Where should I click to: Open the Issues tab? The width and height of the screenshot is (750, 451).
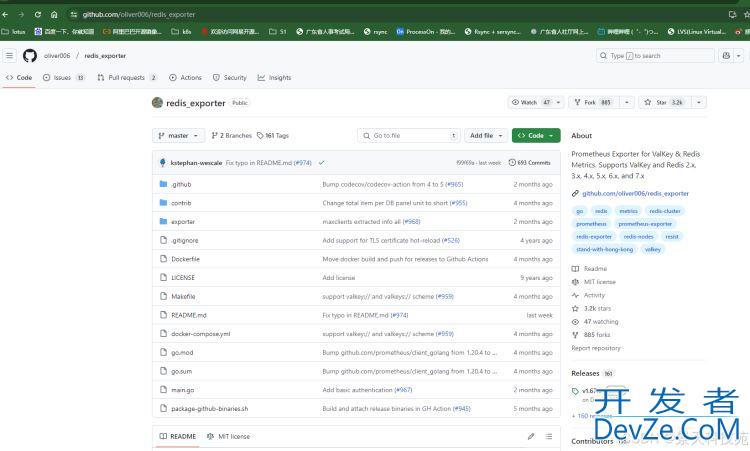pyautogui.click(x=64, y=77)
